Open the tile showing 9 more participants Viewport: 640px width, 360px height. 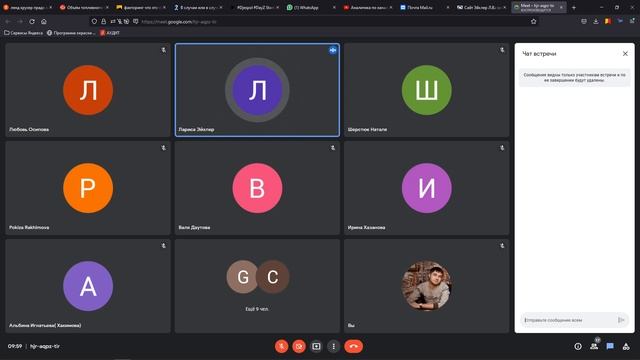[x=257, y=286]
